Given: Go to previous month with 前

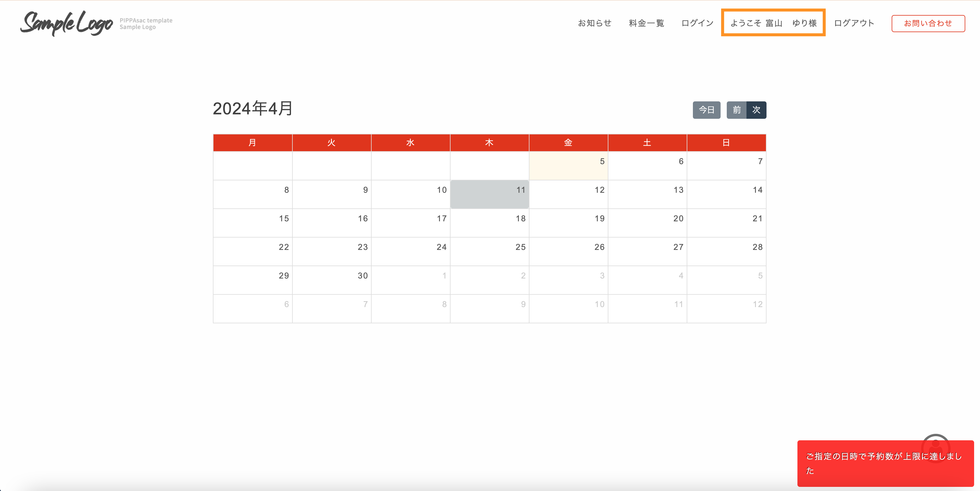Looking at the screenshot, I should click(736, 110).
